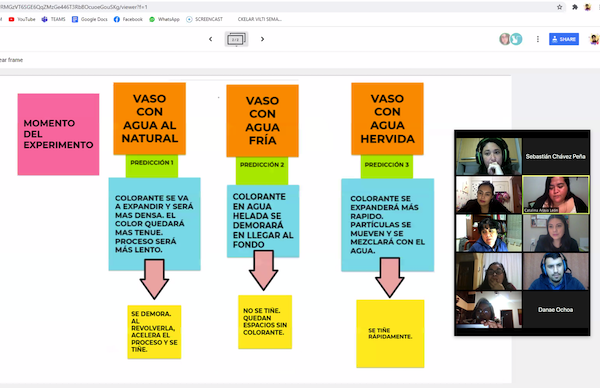Go to the previous frame arrow
This screenshot has width=600, height=388.
pos(210,39)
